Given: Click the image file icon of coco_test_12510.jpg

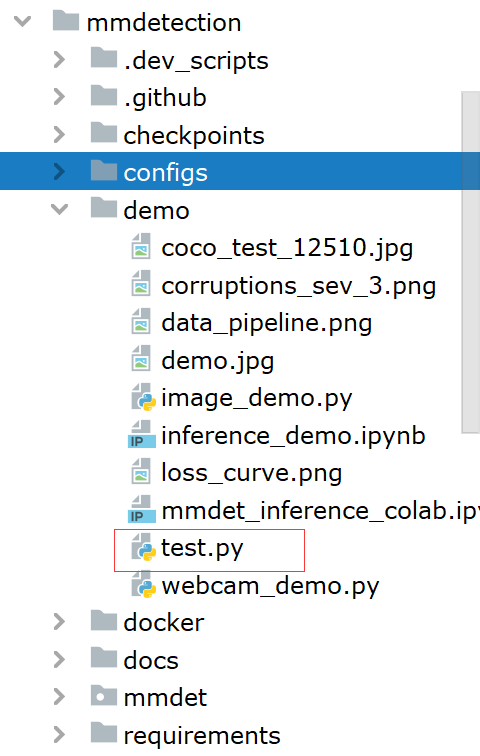Looking at the screenshot, I should pos(141,247).
